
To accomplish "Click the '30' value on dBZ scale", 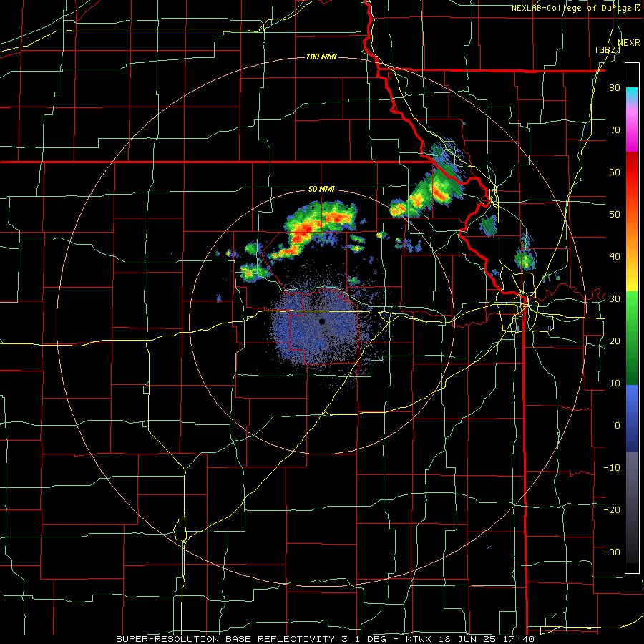I will click(x=615, y=299).
